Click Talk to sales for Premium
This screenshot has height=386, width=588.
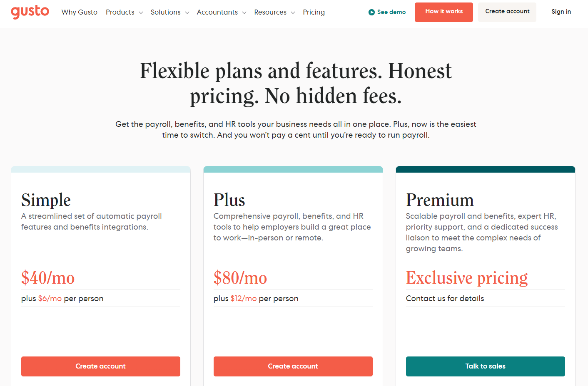click(485, 366)
